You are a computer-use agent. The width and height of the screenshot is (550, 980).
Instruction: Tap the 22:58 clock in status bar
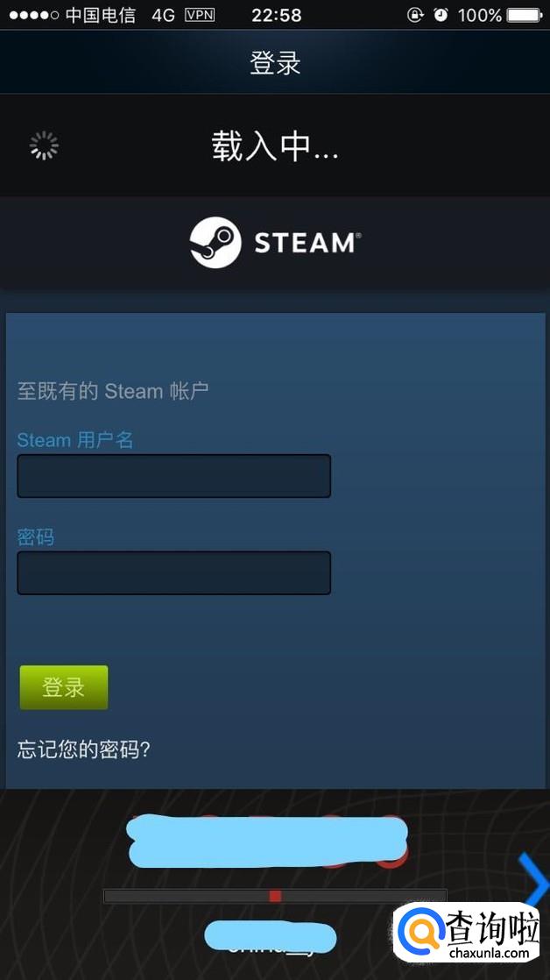(x=277, y=15)
